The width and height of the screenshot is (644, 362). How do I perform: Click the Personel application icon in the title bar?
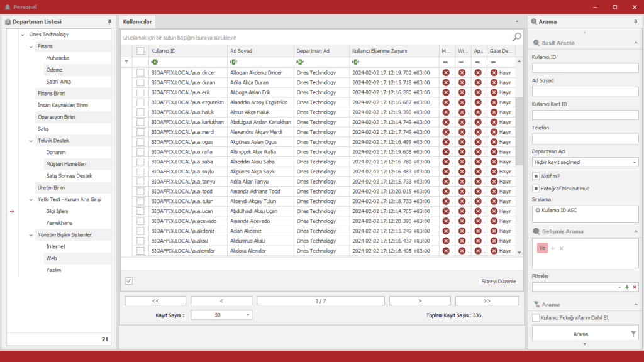click(x=8, y=7)
